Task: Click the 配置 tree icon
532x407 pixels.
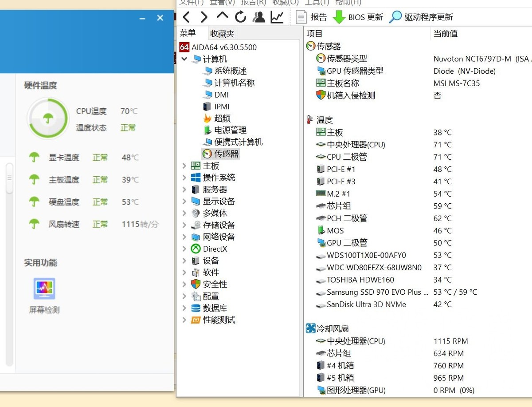Action: tap(196, 296)
